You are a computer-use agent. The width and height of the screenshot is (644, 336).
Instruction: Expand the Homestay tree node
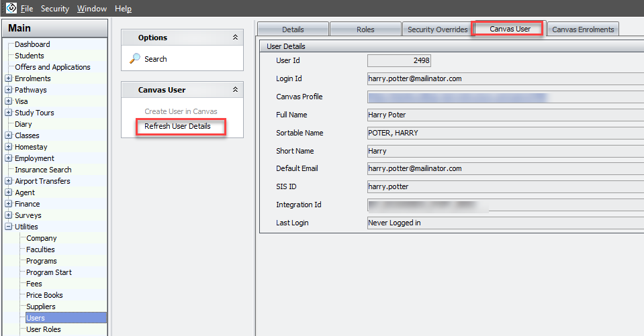point(9,147)
